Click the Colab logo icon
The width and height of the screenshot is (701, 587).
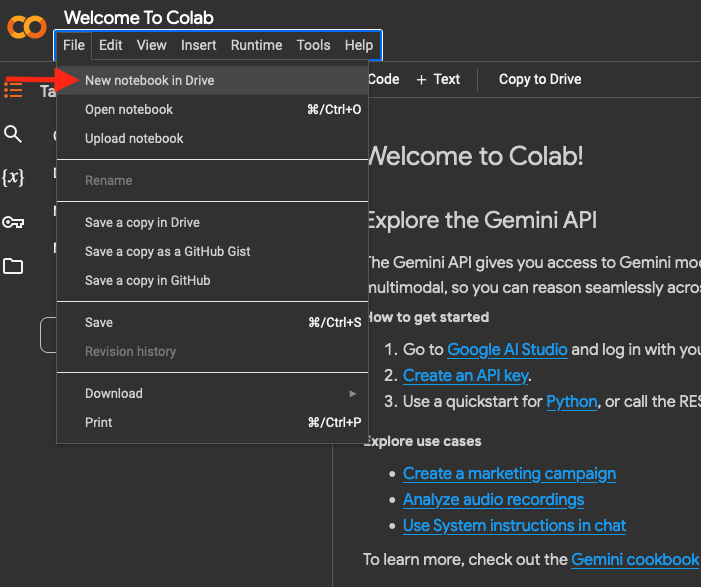coord(27,27)
